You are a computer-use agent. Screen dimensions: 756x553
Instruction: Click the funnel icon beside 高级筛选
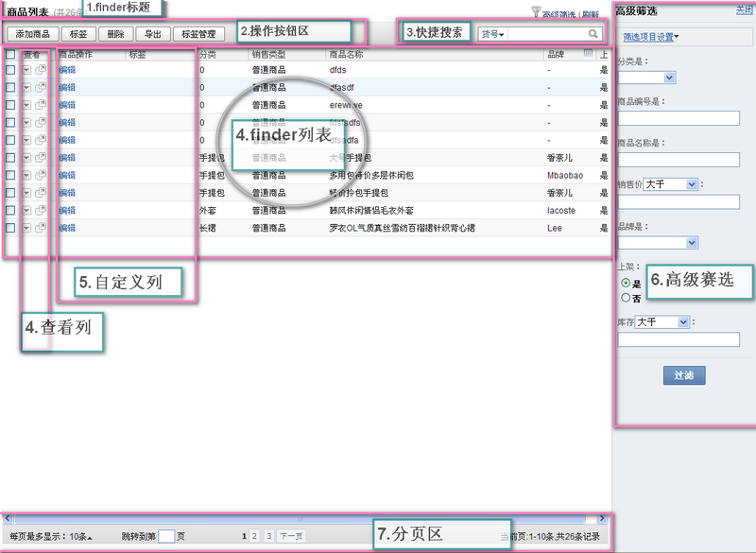point(537,13)
